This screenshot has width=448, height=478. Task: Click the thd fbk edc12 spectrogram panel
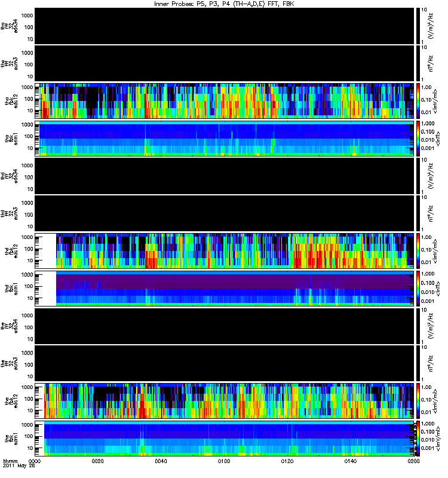coord(224,251)
